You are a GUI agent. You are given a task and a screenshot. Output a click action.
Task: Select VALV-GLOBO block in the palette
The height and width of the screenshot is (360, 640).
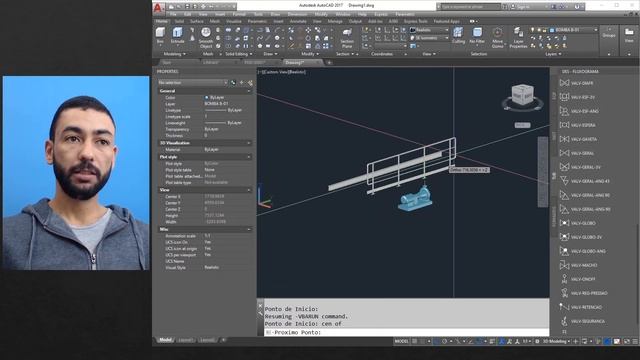[x=578, y=223]
